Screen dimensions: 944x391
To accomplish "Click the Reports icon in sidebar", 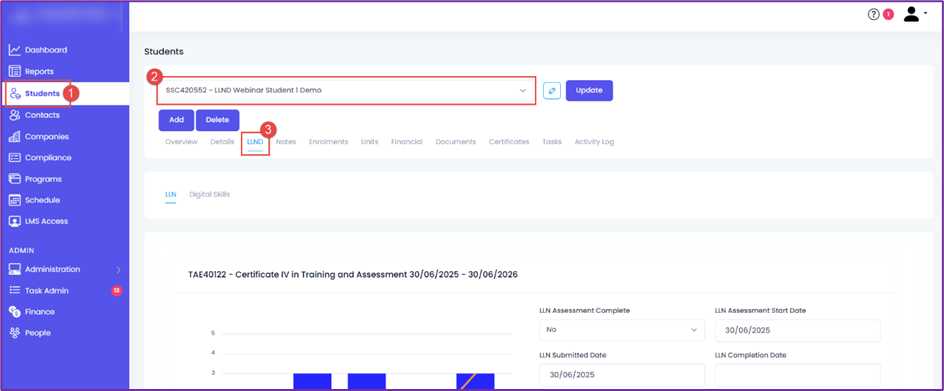I will click(x=15, y=71).
